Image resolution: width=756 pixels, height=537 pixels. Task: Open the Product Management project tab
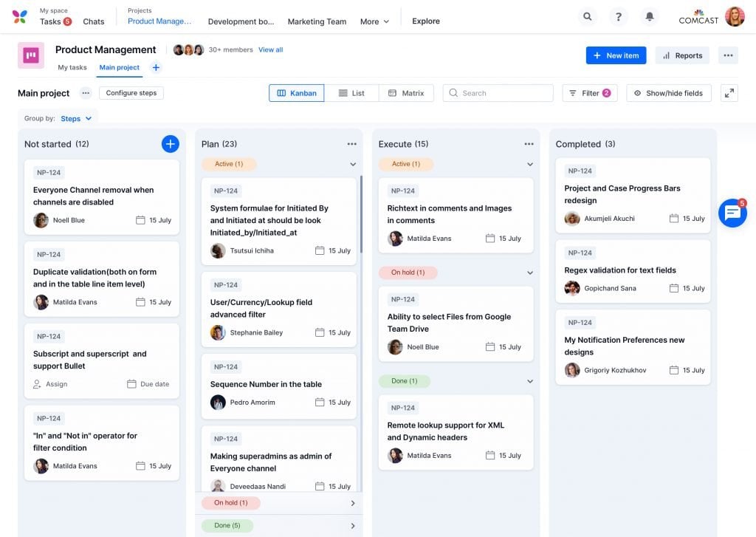click(159, 21)
